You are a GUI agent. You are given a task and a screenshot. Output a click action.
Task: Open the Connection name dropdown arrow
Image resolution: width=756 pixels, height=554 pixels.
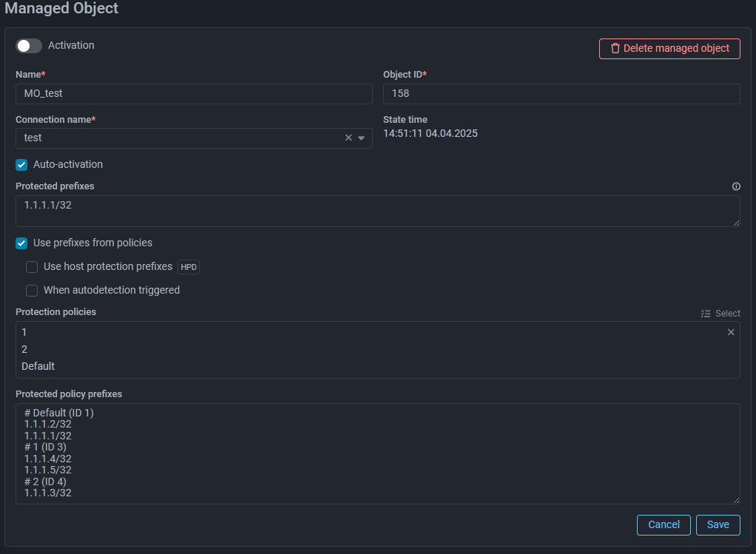(362, 138)
